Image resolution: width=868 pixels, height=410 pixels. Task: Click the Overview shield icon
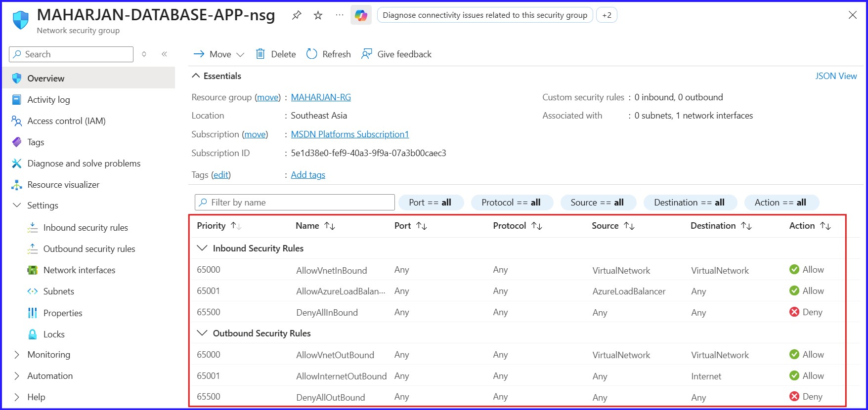click(x=17, y=78)
